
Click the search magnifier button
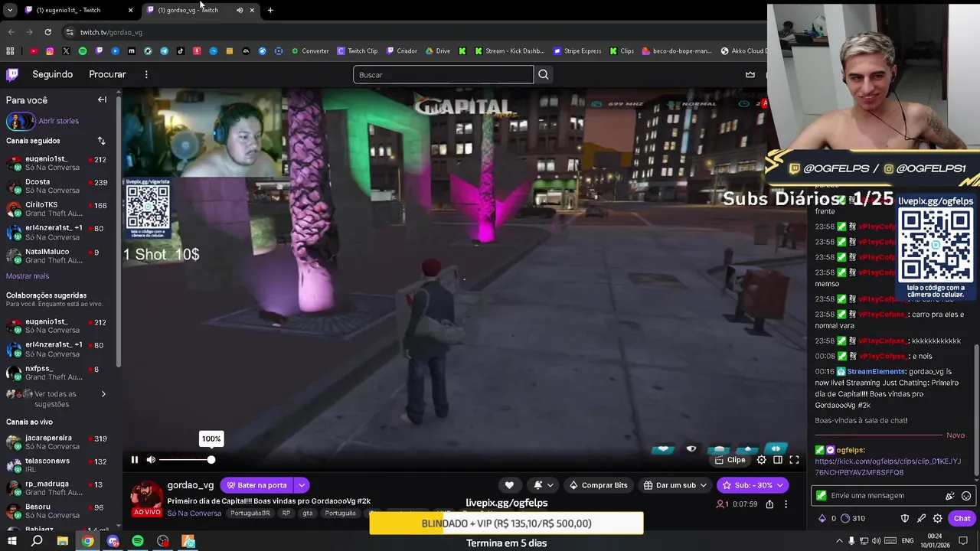tap(544, 74)
